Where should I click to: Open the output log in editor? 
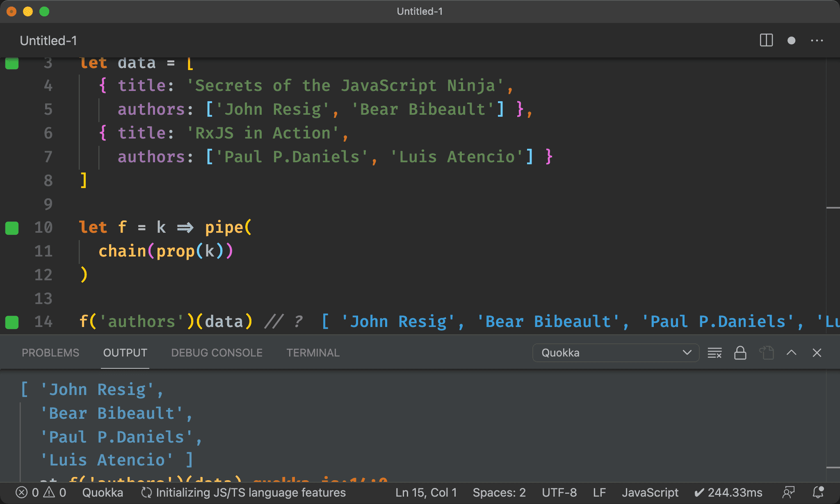pyautogui.click(x=766, y=353)
